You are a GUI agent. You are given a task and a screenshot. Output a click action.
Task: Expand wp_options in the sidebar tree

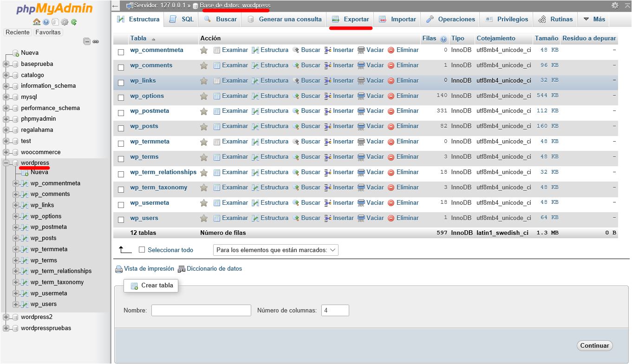point(16,216)
